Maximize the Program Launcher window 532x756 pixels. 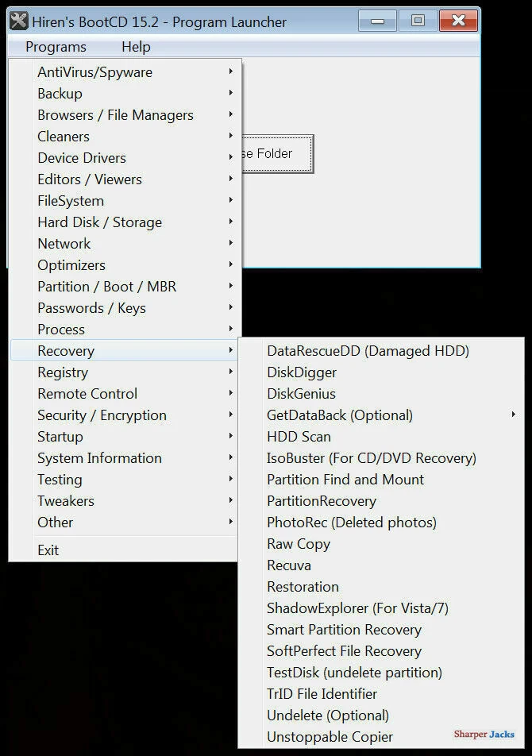pos(418,21)
